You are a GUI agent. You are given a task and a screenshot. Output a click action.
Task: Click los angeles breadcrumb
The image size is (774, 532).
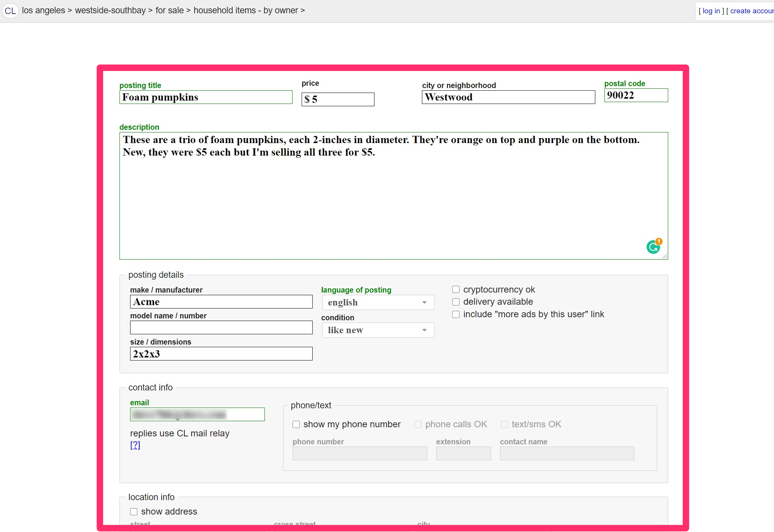click(43, 11)
